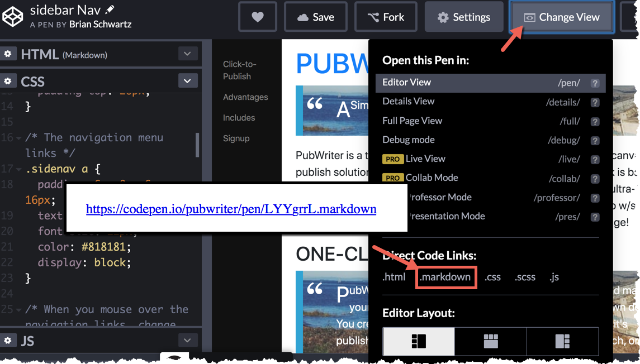Click help icon for Professor Mode

(595, 198)
